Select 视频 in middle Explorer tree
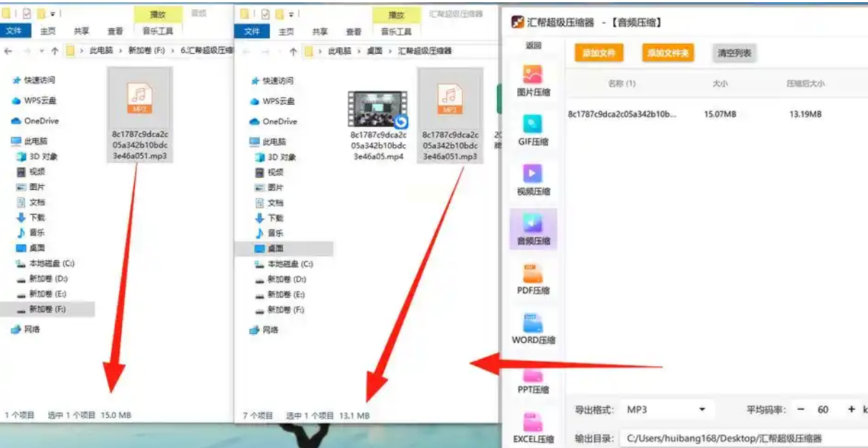Viewport: 868px width, 448px height. click(269, 172)
